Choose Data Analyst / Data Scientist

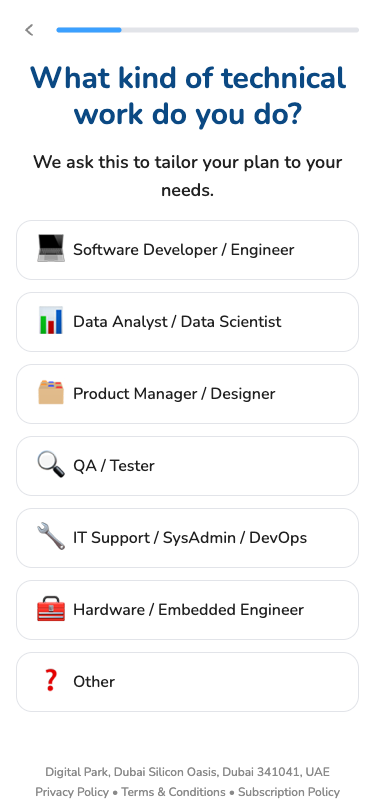[x=188, y=322]
